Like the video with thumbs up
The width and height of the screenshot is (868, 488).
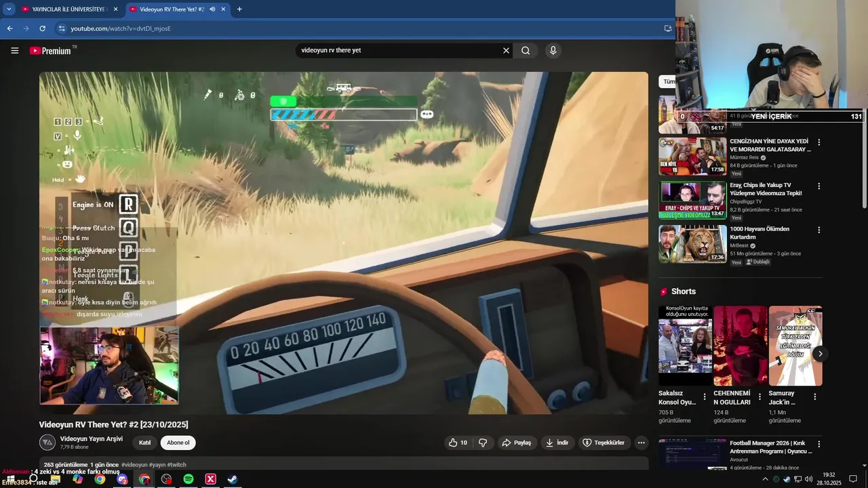[x=458, y=443]
